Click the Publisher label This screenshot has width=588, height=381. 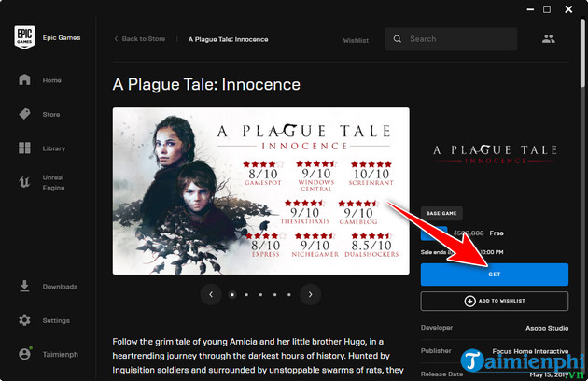point(436,351)
